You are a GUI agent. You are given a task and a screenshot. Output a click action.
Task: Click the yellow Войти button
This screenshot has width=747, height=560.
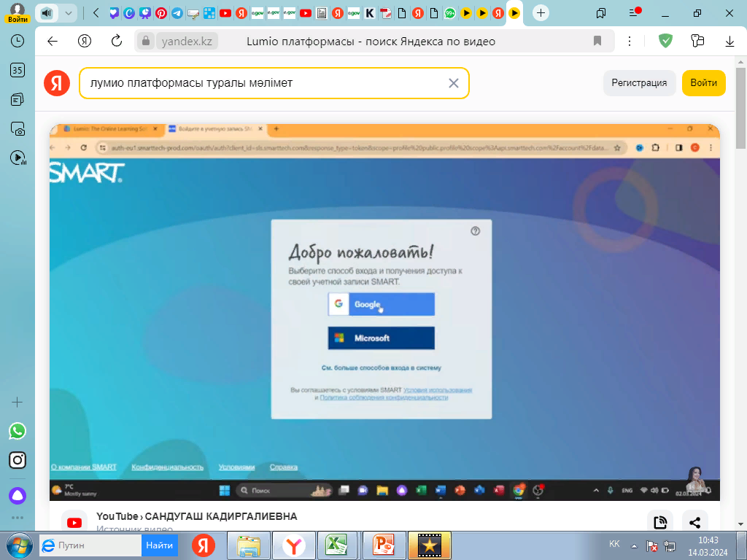704,83
